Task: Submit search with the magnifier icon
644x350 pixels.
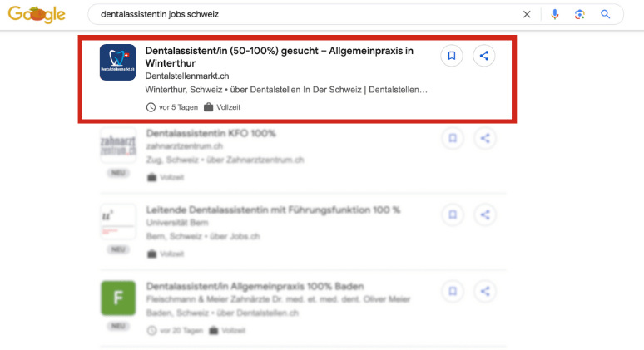Action: click(605, 14)
